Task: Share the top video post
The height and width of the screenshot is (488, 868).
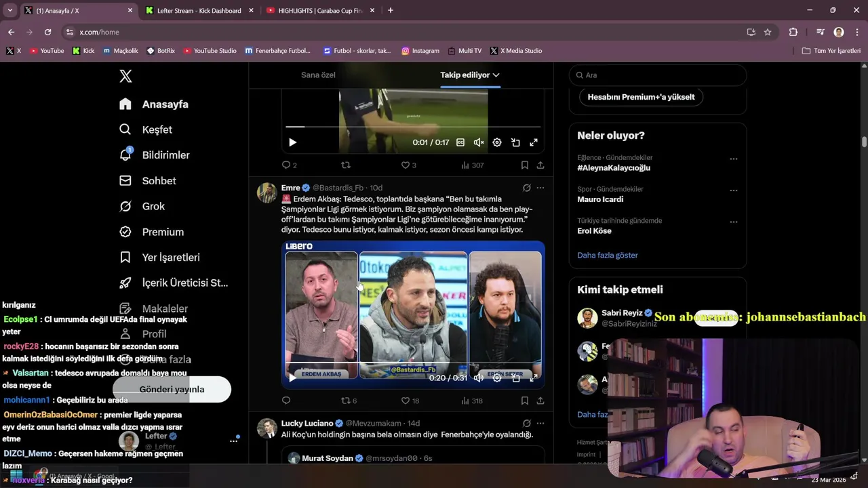Action: [x=540, y=165]
